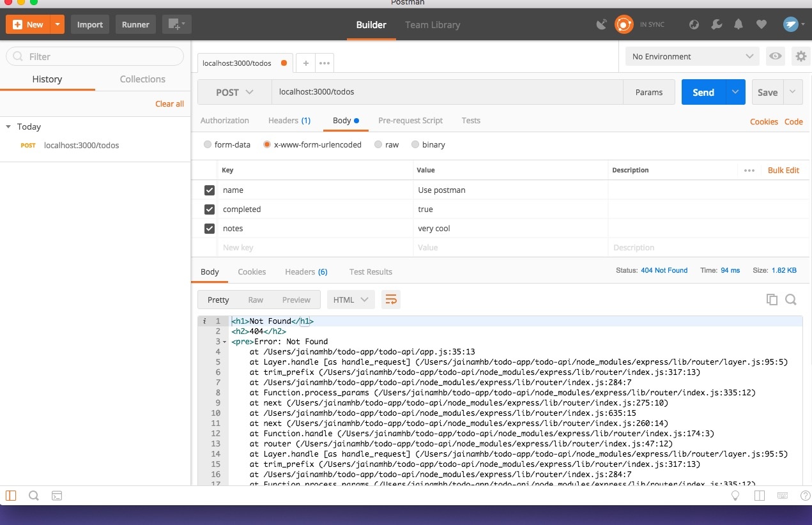Click the Clear all history link
Viewport: 812px width, 525px height.
pyautogui.click(x=169, y=103)
